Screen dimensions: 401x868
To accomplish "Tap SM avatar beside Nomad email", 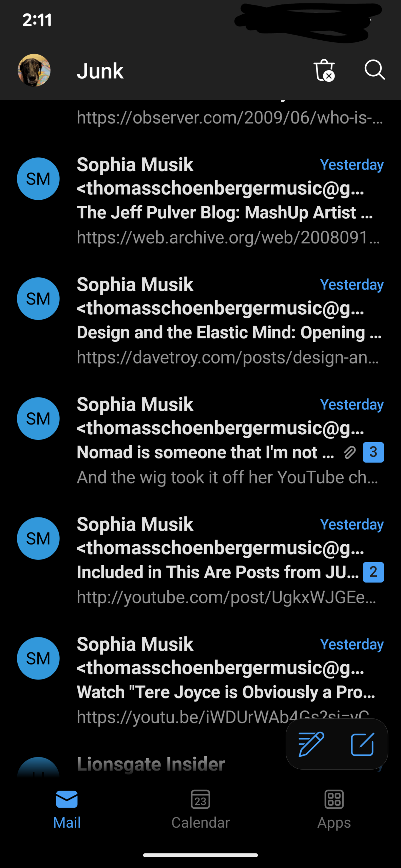I will 38,418.
